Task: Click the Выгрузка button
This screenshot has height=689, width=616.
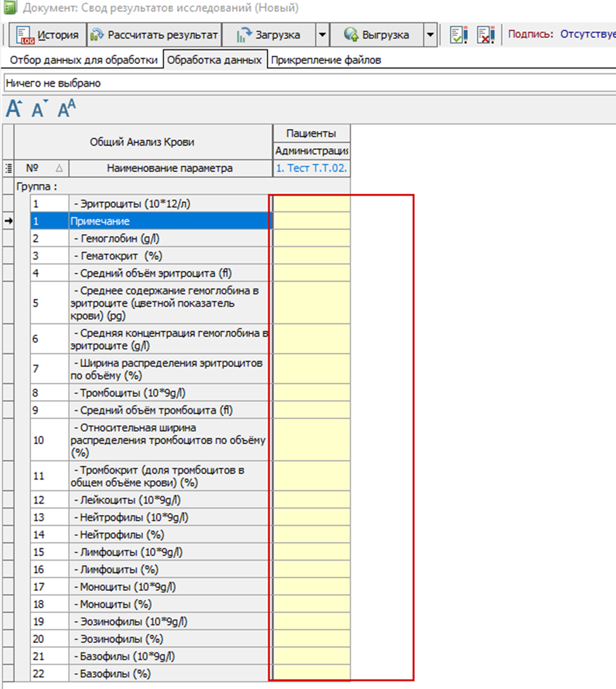Action: click(x=376, y=35)
